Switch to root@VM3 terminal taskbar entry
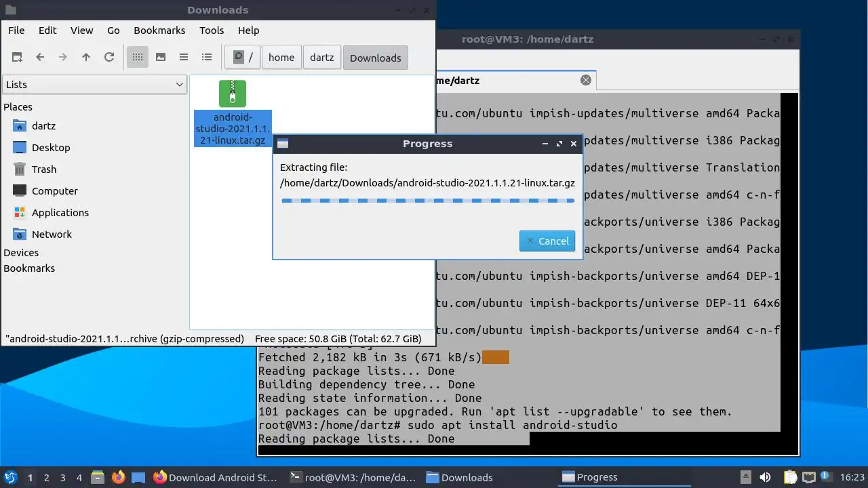 click(352, 477)
